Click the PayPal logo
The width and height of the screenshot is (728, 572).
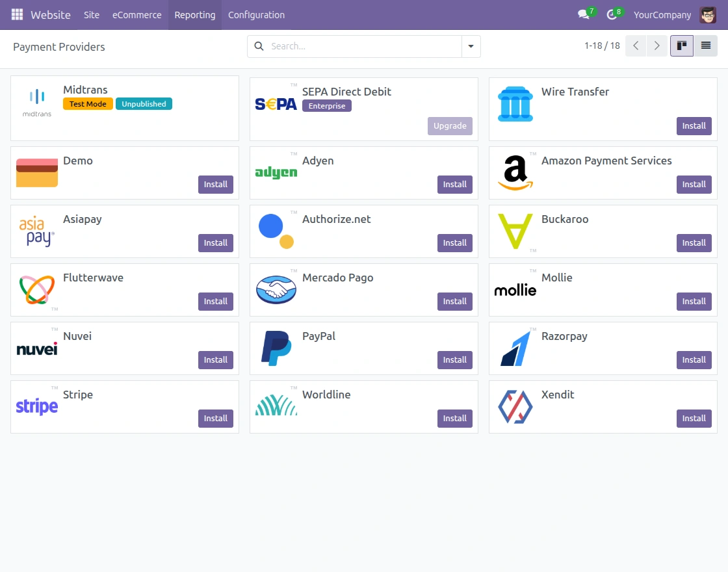(276, 348)
